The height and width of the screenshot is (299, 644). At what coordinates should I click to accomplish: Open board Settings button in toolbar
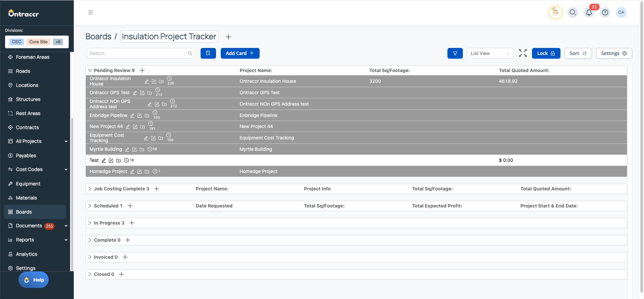coord(614,53)
